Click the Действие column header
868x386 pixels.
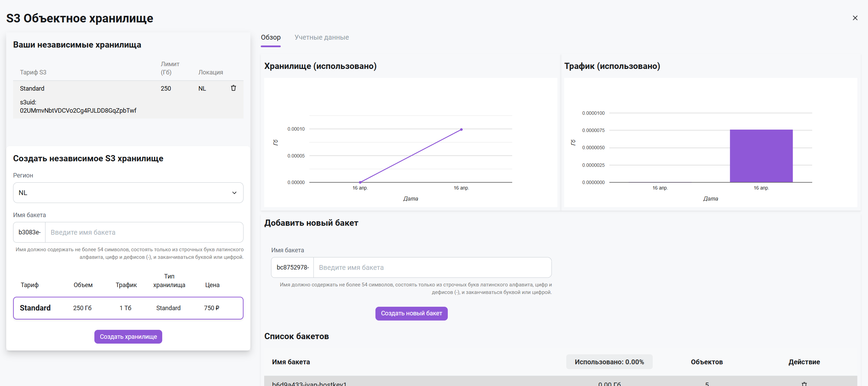pos(804,362)
